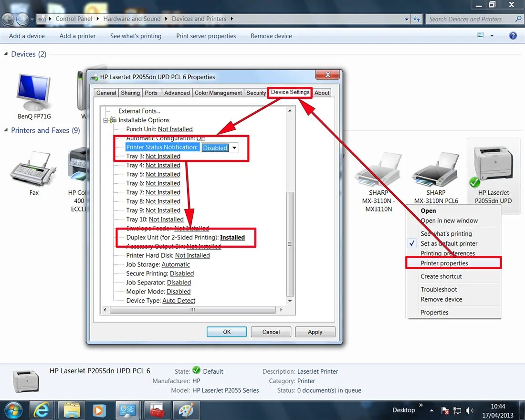Choose Open in new window
This screenshot has width=525, height=420.
point(453,220)
